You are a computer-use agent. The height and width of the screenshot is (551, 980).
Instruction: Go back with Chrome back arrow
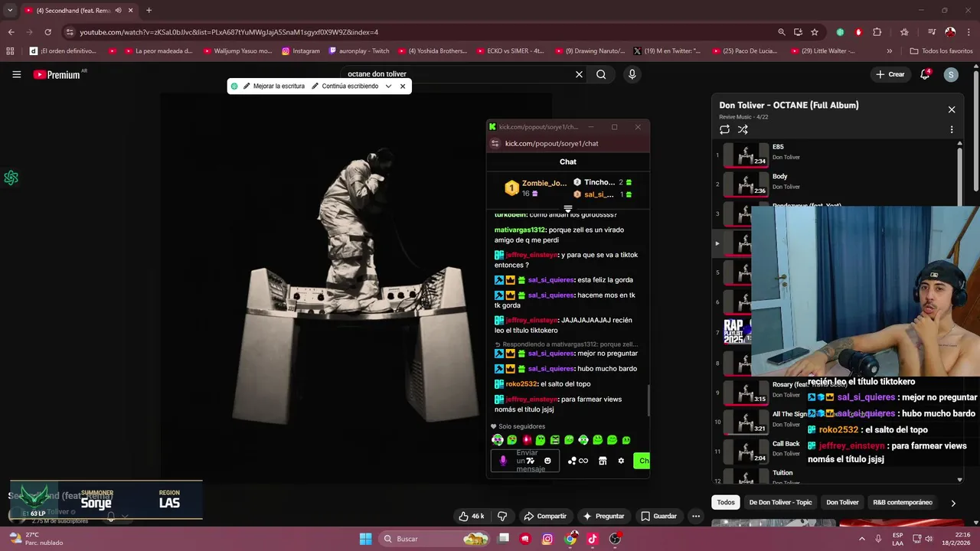tap(11, 32)
